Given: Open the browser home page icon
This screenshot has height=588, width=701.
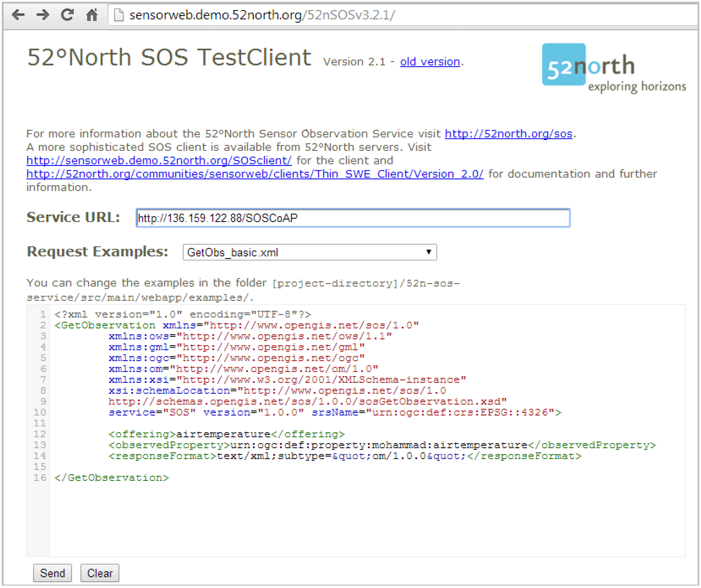Looking at the screenshot, I should 92,15.
